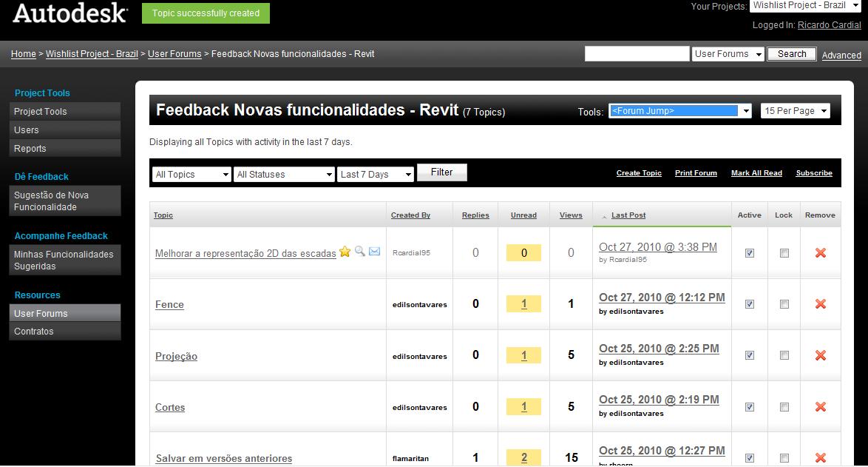The width and height of the screenshot is (868, 467).
Task: Sort by the Replies column header
Action: click(475, 215)
